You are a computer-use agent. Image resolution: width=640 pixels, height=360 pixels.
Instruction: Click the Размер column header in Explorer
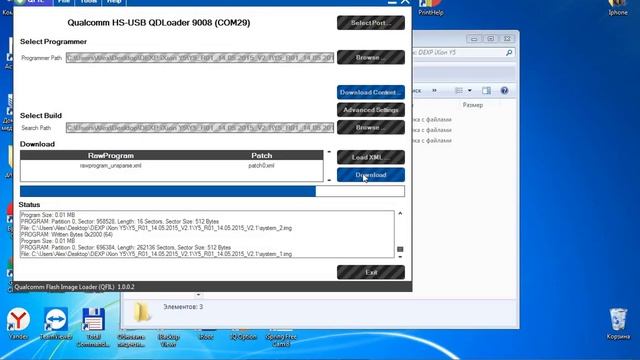pos(473,105)
